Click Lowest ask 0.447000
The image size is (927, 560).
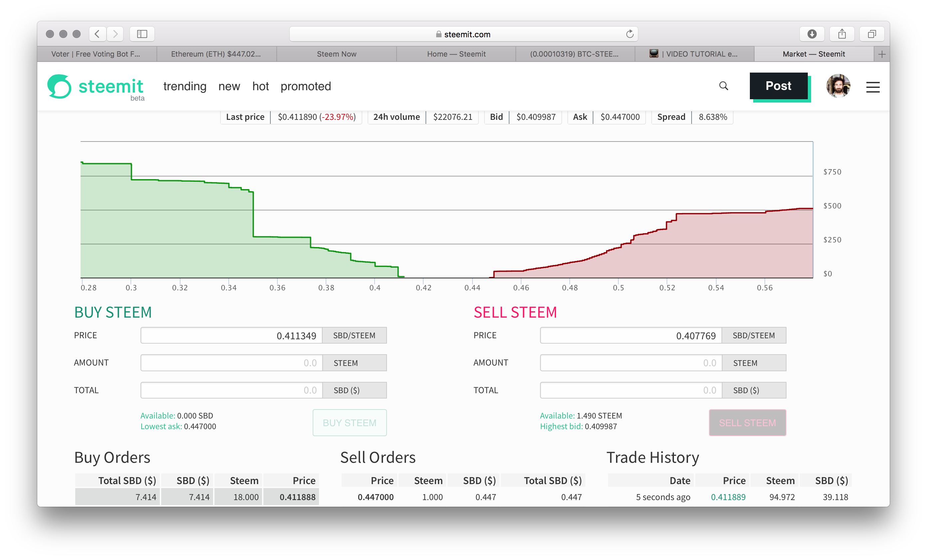point(178,426)
